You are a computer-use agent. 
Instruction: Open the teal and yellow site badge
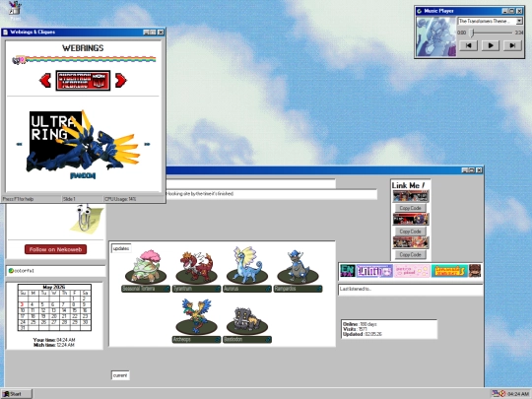[x=449, y=271]
